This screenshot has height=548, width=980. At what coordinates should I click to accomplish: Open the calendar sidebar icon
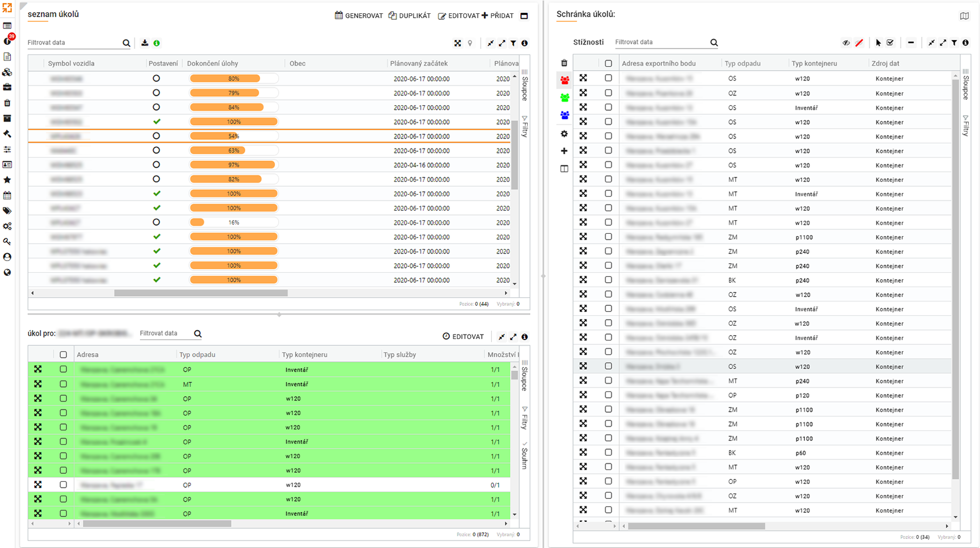[7, 195]
